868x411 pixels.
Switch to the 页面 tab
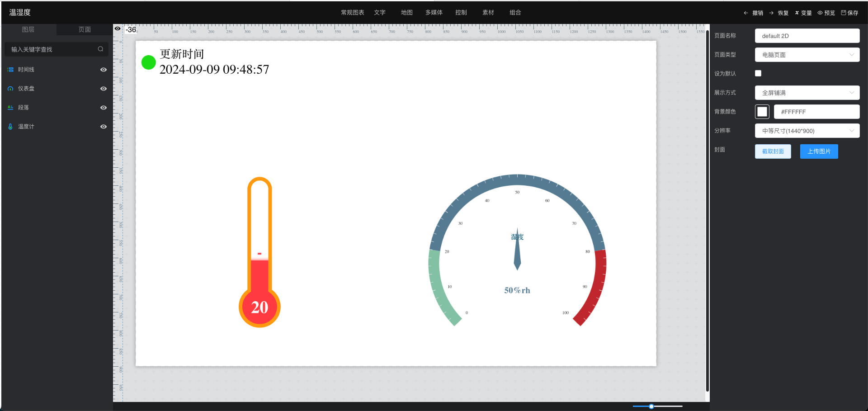coord(85,29)
